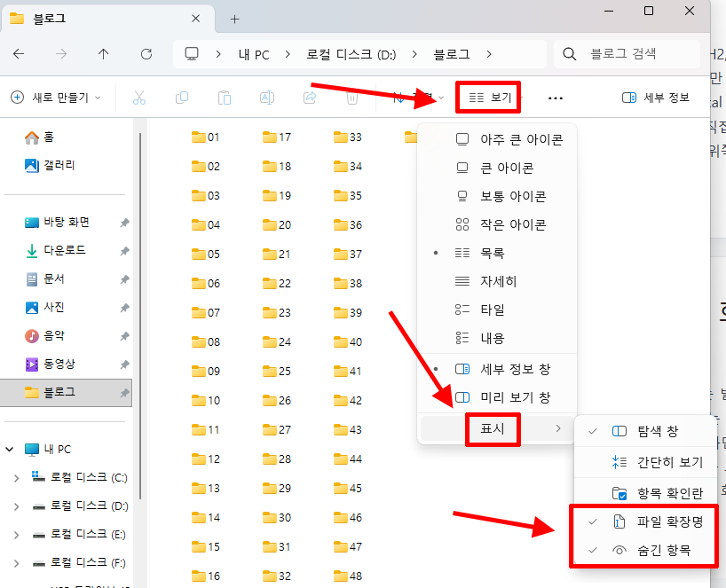Go forward with the right arrow

61,54
